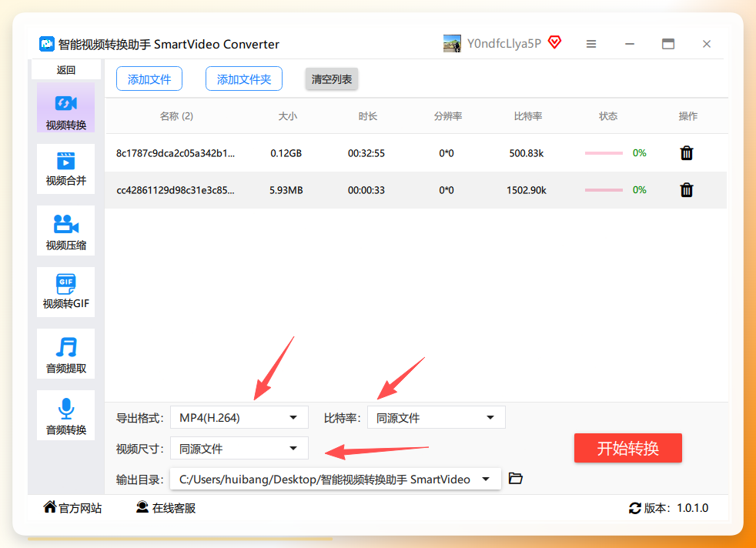Browse output folder with the folder icon
The image size is (756, 548).
pos(515,479)
